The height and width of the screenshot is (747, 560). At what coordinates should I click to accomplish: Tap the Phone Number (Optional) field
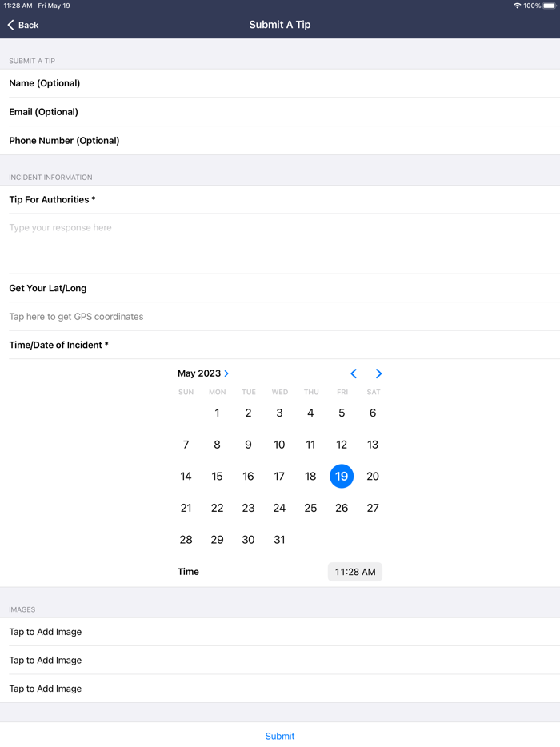point(280,141)
